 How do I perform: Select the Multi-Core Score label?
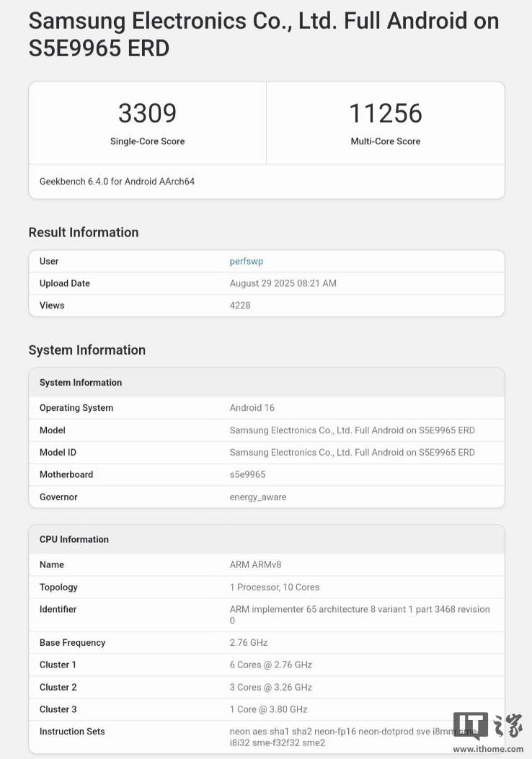pos(385,141)
